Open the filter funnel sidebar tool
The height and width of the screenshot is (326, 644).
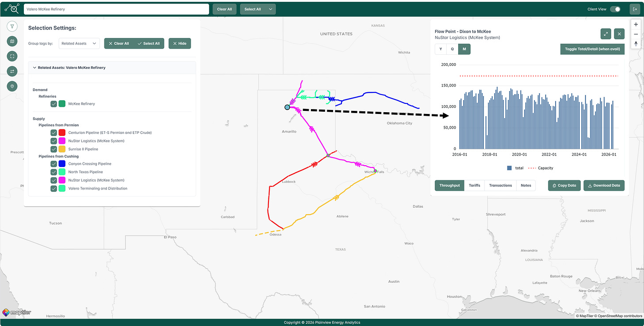pos(12,26)
